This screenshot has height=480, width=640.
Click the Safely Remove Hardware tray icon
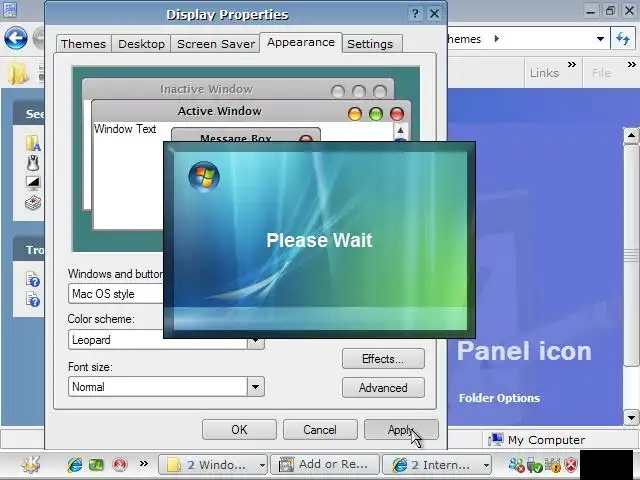coord(535,464)
